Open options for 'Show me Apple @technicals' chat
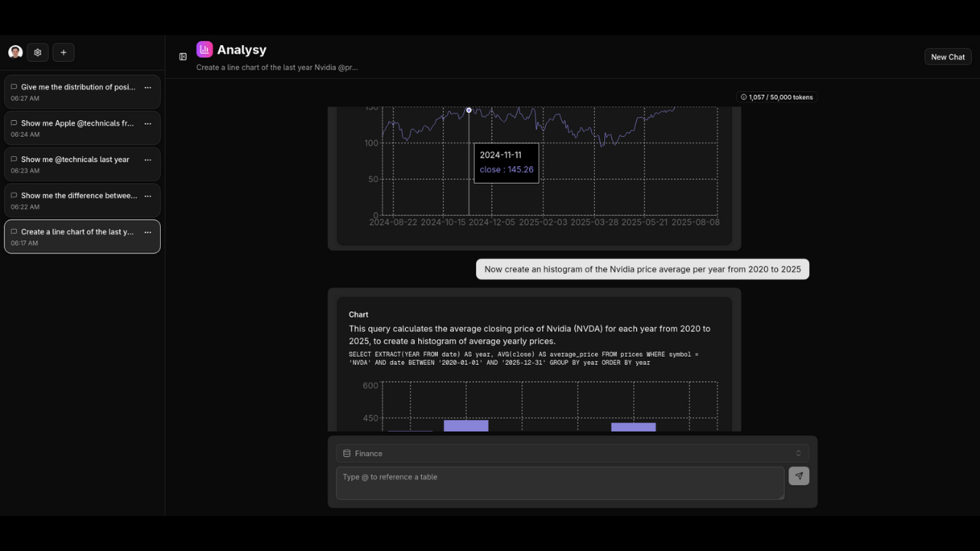980x551 pixels. [148, 123]
